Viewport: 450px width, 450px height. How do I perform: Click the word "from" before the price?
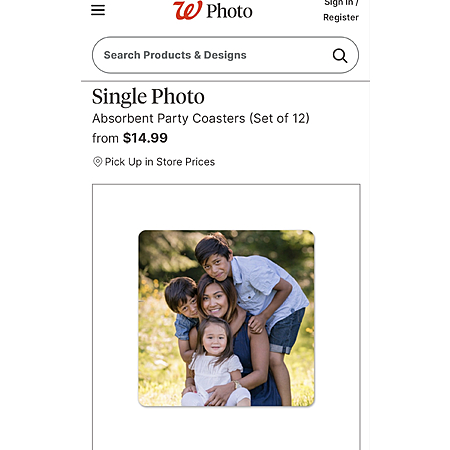pyautogui.click(x=105, y=138)
